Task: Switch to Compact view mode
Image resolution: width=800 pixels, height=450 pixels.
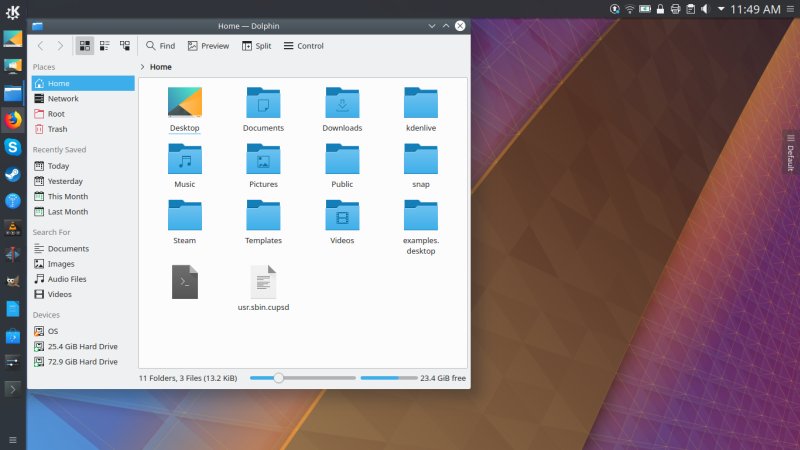Action: [x=105, y=46]
